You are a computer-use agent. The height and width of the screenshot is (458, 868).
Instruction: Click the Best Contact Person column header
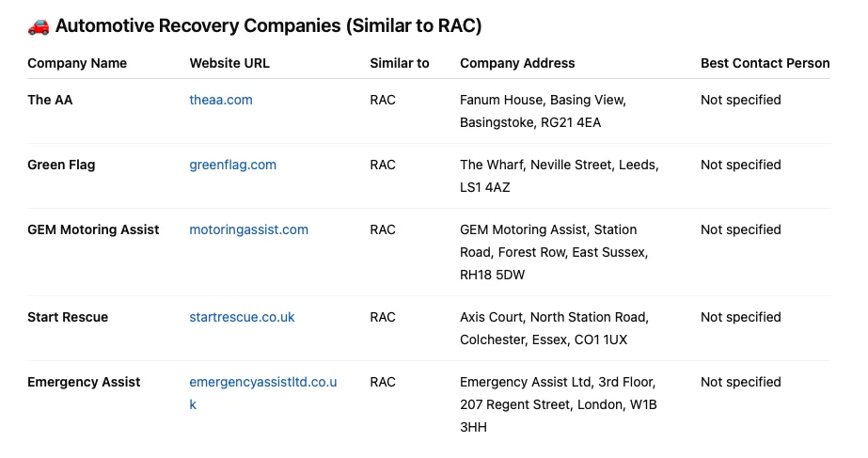pyautogui.click(x=765, y=63)
